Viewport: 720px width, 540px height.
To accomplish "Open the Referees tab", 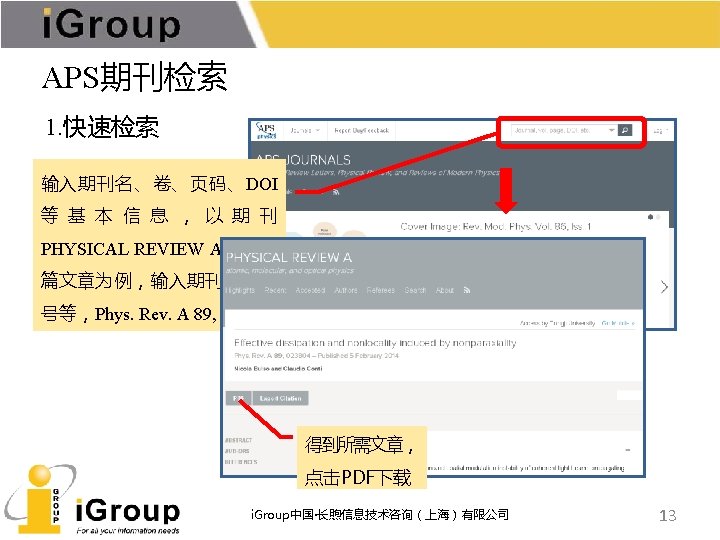I will pyautogui.click(x=381, y=290).
